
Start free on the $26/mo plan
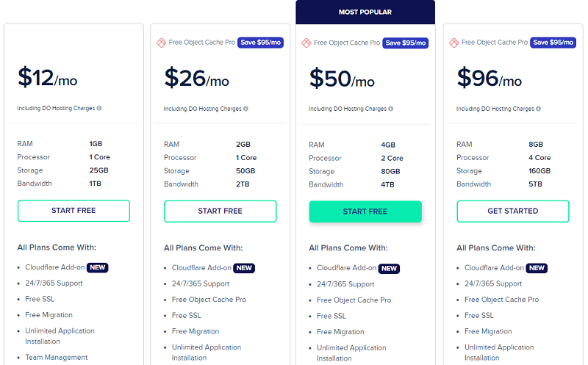pos(220,212)
